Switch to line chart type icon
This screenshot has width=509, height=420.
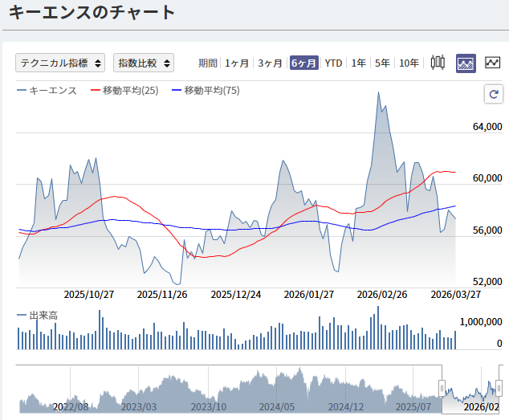pyautogui.click(x=492, y=63)
